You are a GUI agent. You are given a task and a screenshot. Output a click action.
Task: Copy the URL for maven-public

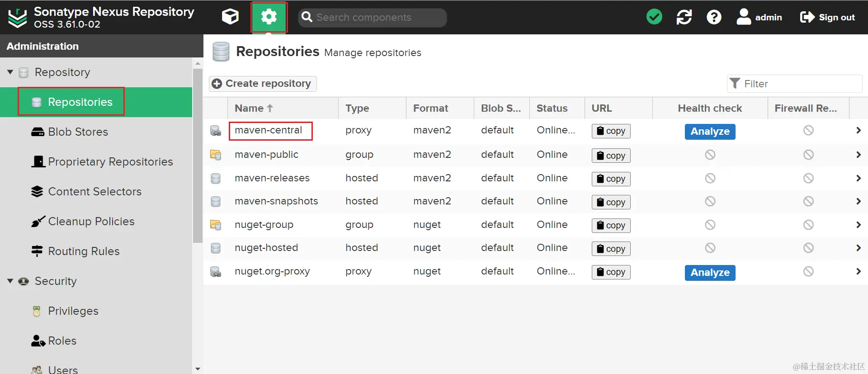[611, 156]
